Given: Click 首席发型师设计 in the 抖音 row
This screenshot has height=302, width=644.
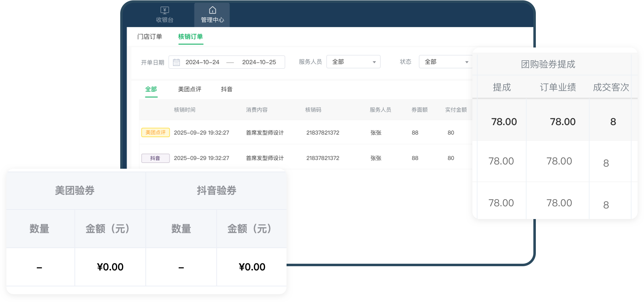Looking at the screenshot, I should tap(265, 158).
